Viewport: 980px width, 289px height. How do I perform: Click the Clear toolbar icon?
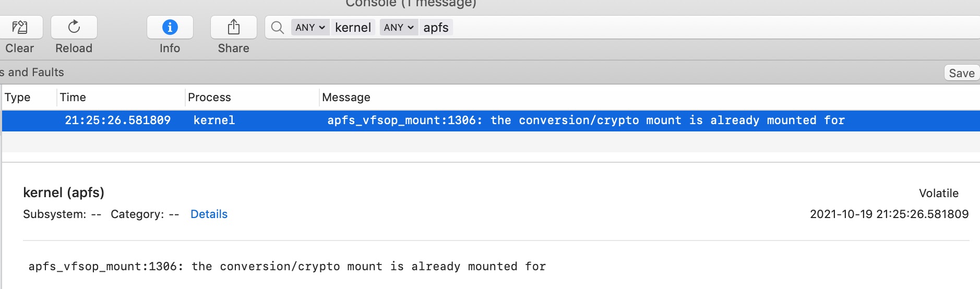pyautogui.click(x=19, y=27)
